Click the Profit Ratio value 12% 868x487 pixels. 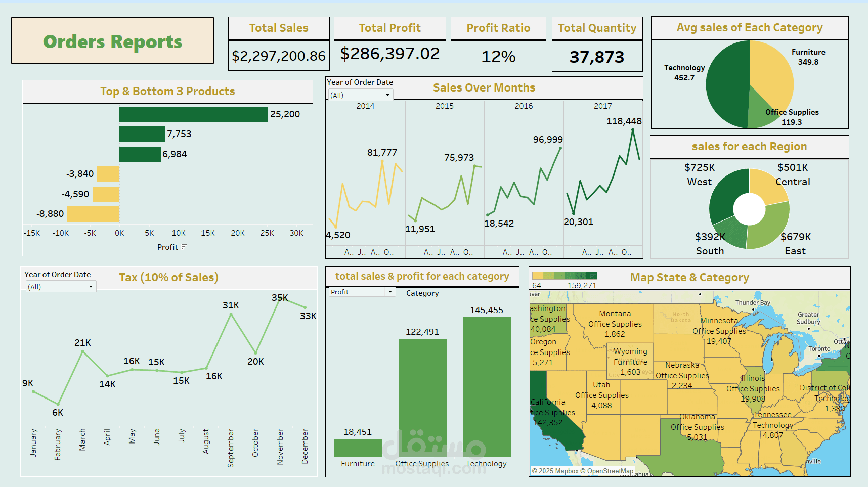pyautogui.click(x=498, y=56)
